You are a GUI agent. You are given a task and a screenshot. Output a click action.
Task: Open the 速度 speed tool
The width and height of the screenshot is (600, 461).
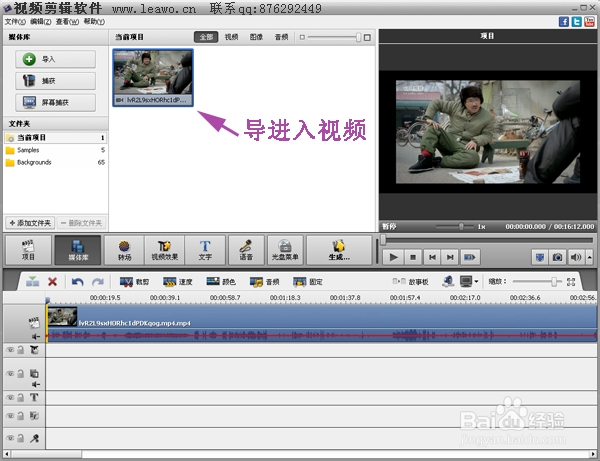178,282
